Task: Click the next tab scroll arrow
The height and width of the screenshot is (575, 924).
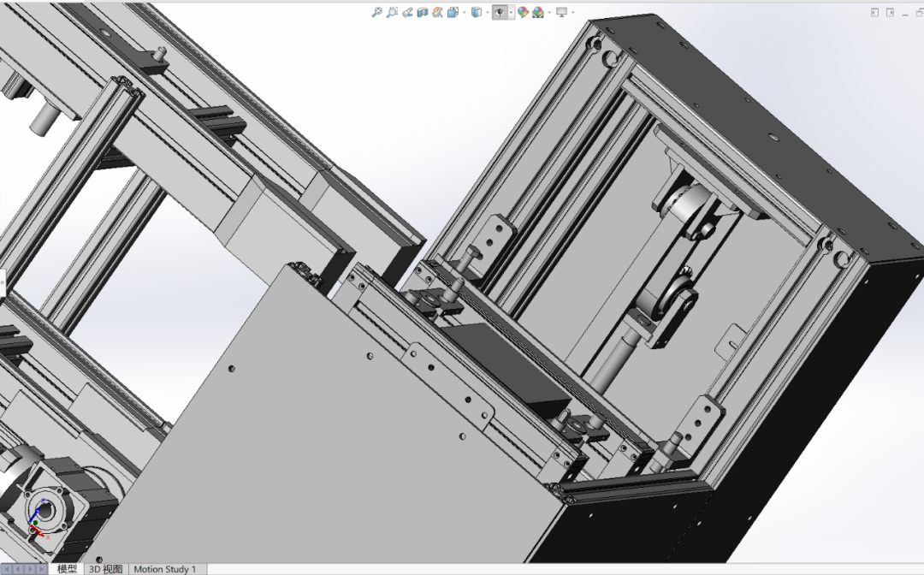Action: coord(29,568)
